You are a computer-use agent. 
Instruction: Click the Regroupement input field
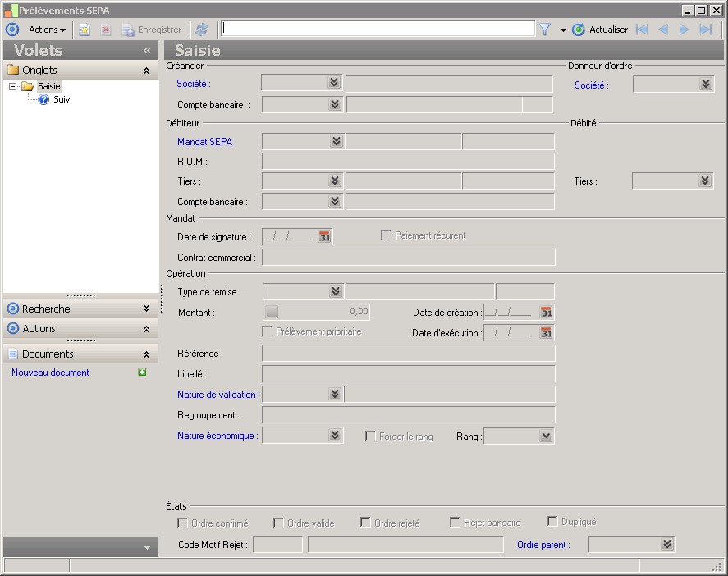(409, 414)
